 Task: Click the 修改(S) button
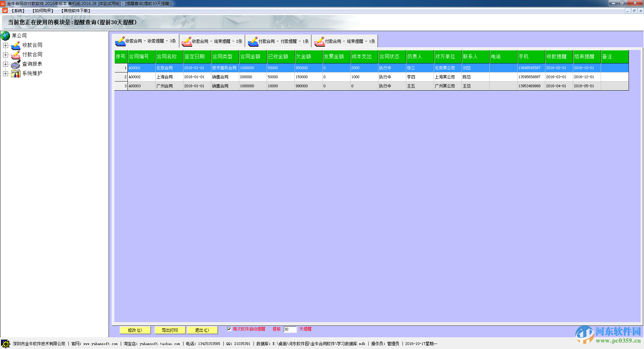click(135, 330)
